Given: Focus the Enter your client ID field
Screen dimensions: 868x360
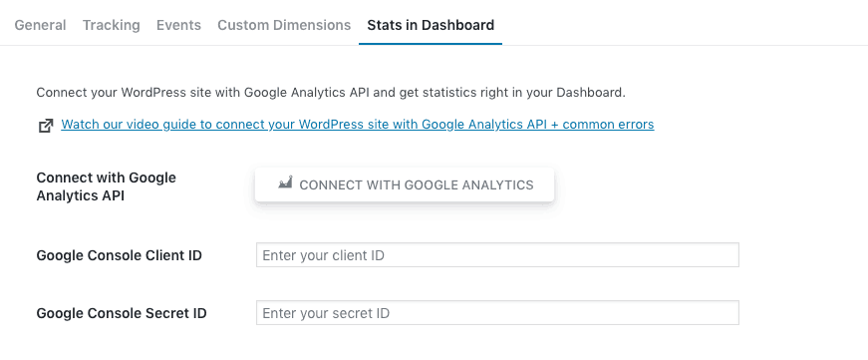Looking at the screenshot, I should click(x=497, y=254).
